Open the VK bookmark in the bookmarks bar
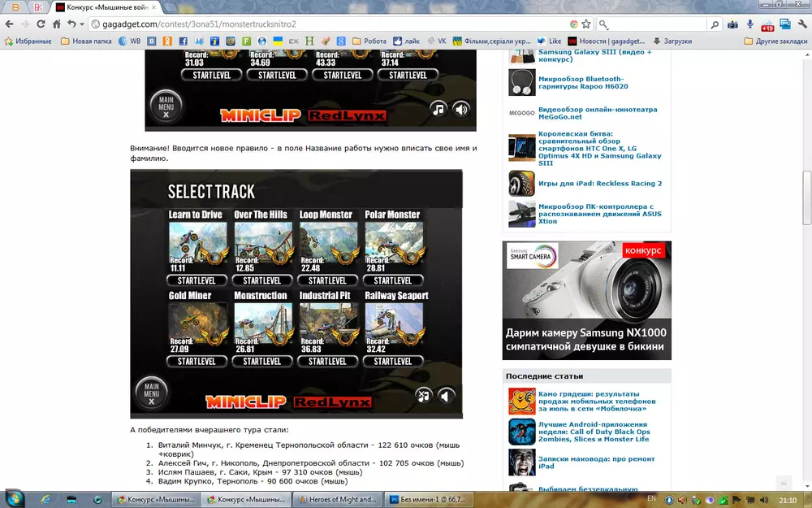This screenshot has width=812, height=508. [x=436, y=41]
